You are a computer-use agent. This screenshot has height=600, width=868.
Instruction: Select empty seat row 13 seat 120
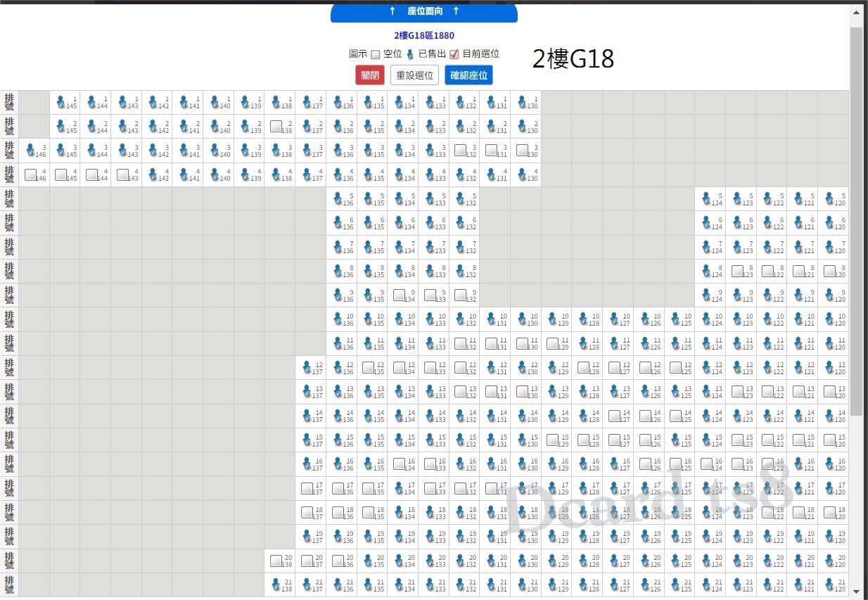pyautogui.click(x=830, y=391)
